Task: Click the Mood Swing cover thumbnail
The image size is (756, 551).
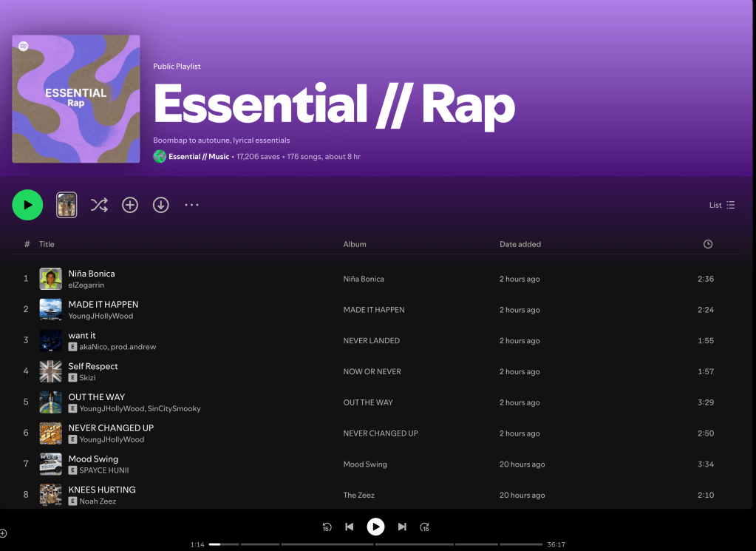Action: (51, 464)
